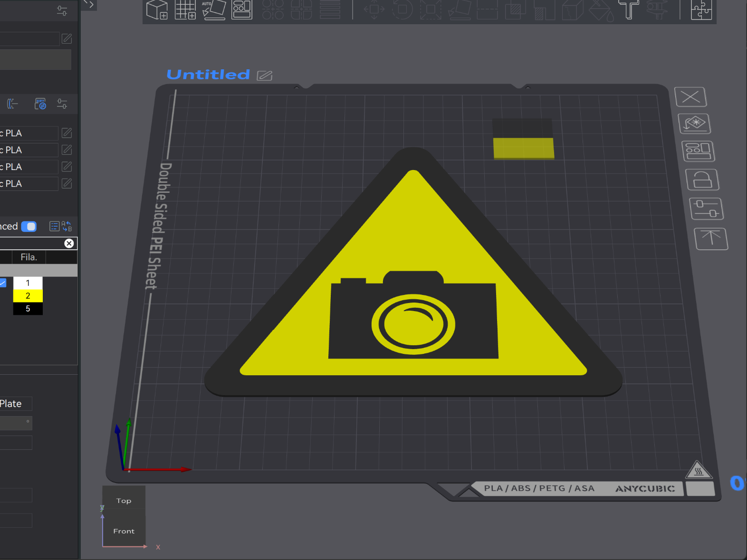Select white filament swatch 1
This screenshot has height=560, width=747.
[28, 283]
